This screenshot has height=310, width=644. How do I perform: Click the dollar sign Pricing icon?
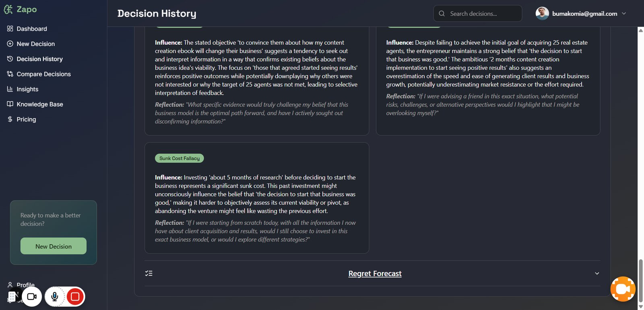[10, 119]
